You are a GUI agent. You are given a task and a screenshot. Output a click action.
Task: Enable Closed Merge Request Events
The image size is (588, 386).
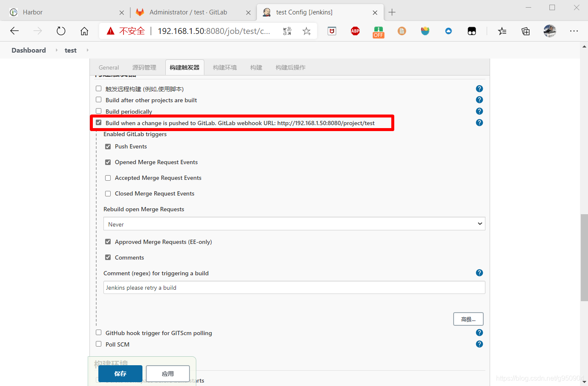coord(108,193)
